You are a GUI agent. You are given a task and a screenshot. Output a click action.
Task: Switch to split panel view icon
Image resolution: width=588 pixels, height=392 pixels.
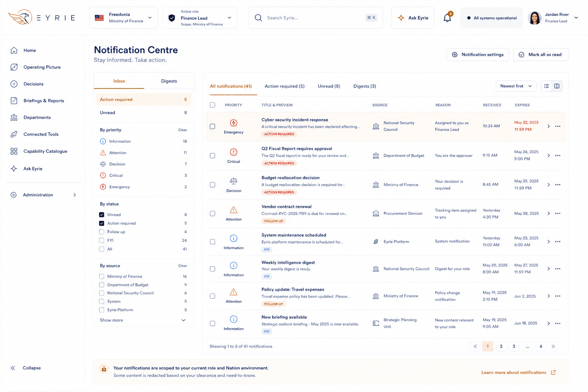[x=557, y=86]
